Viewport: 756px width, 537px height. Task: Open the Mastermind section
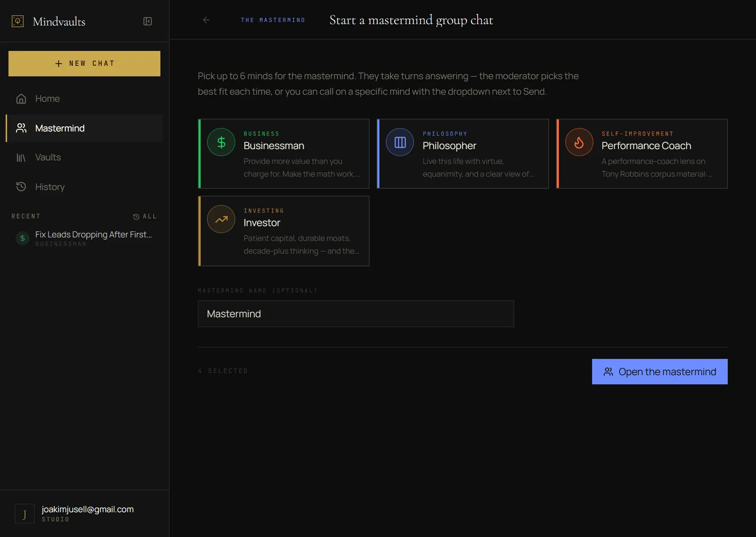(x=85, y=128)
